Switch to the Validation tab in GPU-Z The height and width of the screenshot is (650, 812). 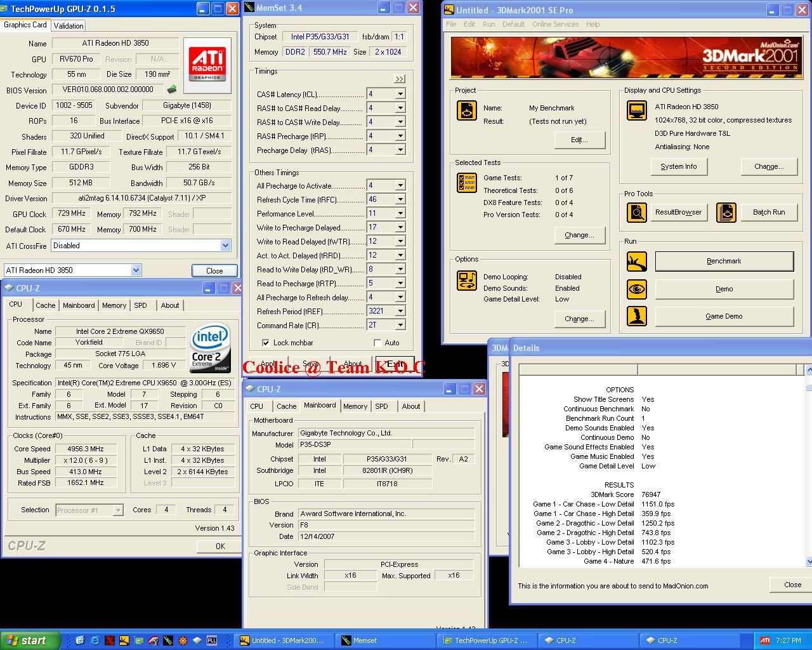(x=68, y=25)
